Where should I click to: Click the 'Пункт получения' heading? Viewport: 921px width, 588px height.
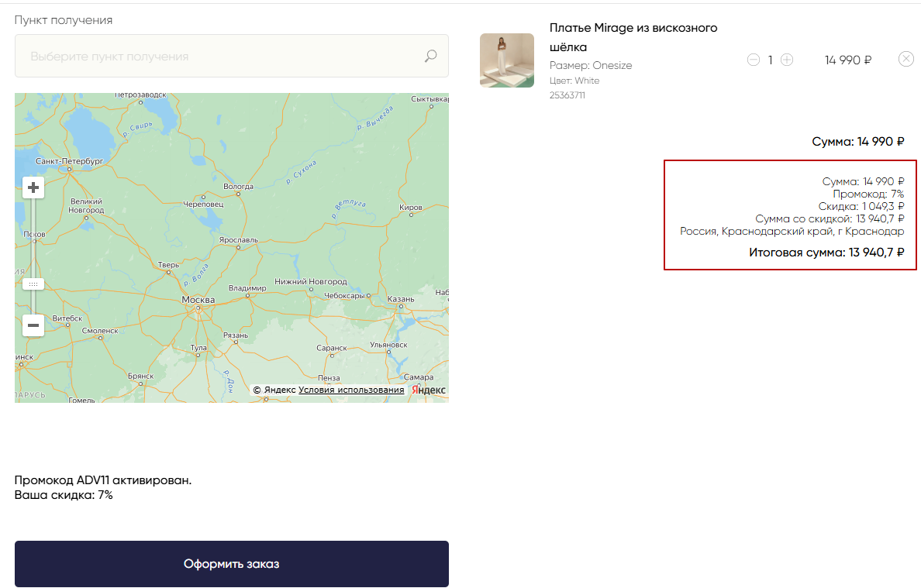click(64, 20)
